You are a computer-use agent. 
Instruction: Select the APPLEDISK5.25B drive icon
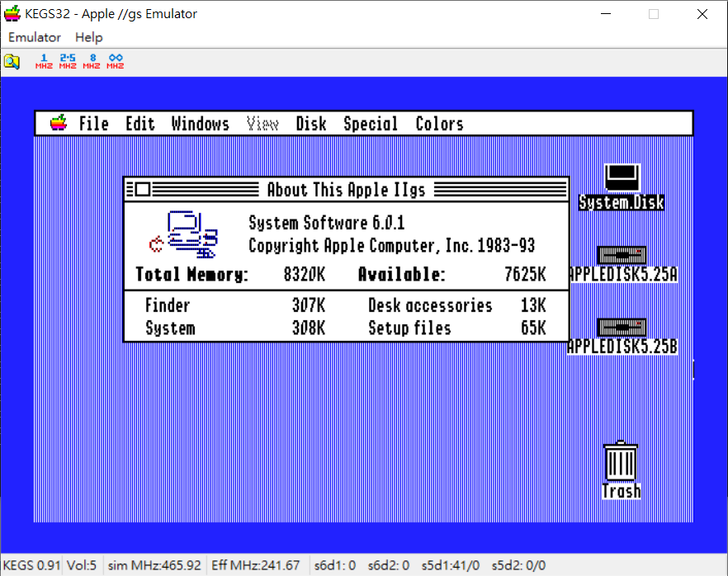tap(622, 328)
